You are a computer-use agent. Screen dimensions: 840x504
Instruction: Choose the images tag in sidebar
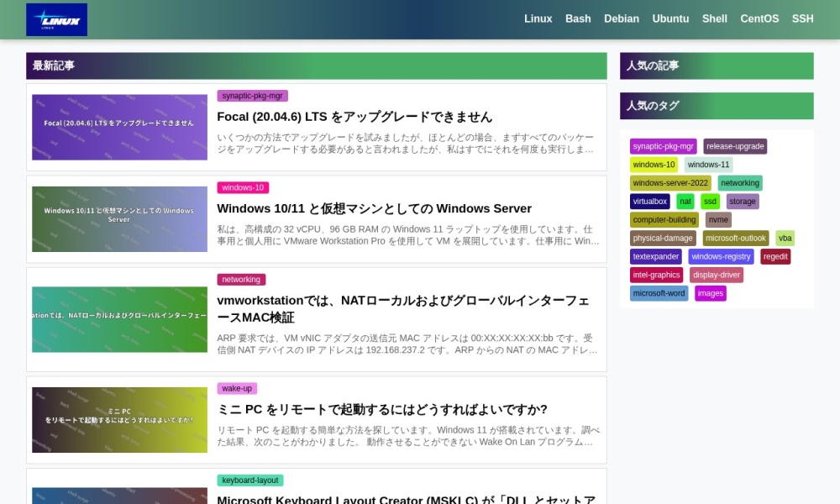coord(710,293)
